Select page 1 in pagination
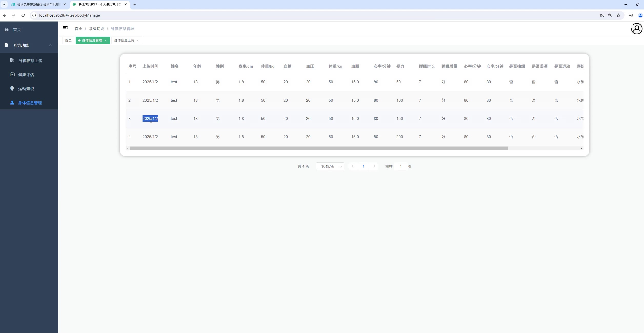644x333 pixels. 364,166
